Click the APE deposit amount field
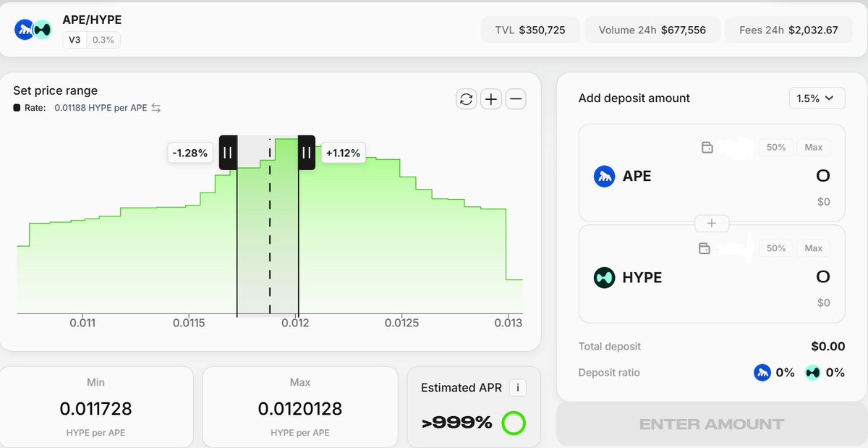The height and width of the screenshot is (448, 868). (823, 176)
